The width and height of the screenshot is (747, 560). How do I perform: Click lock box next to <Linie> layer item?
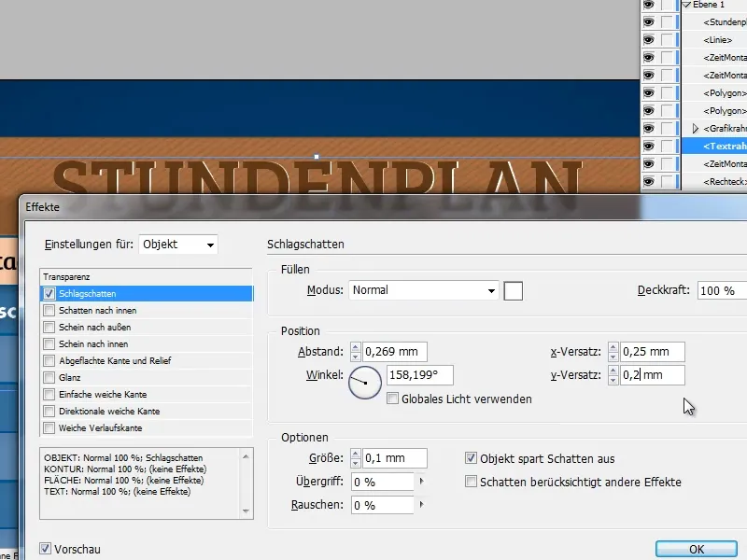[667, 40]
